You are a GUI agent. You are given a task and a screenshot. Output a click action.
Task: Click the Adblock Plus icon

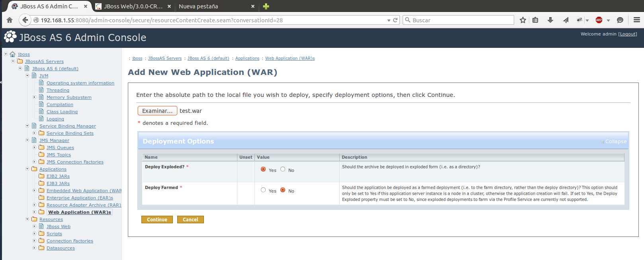[x=599, y=20]
